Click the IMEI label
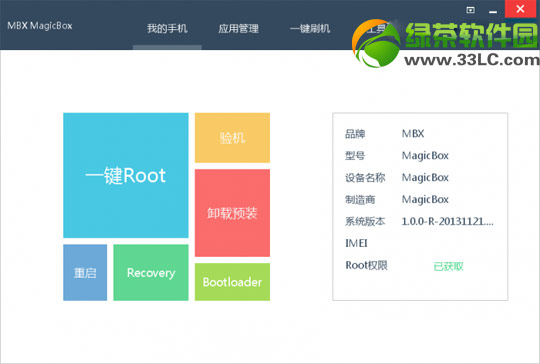Viewport: 540px width, 364px height. click(356, 243)
